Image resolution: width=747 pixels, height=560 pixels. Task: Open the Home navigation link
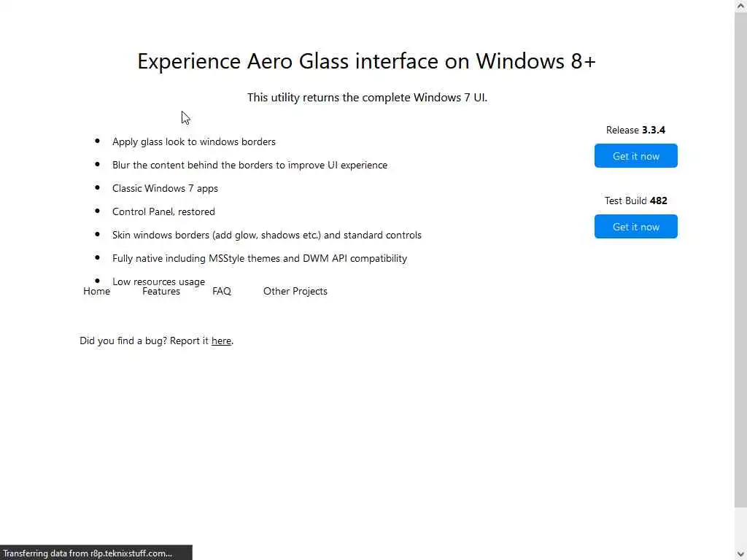pyautogui.click(x=96, y=291)
